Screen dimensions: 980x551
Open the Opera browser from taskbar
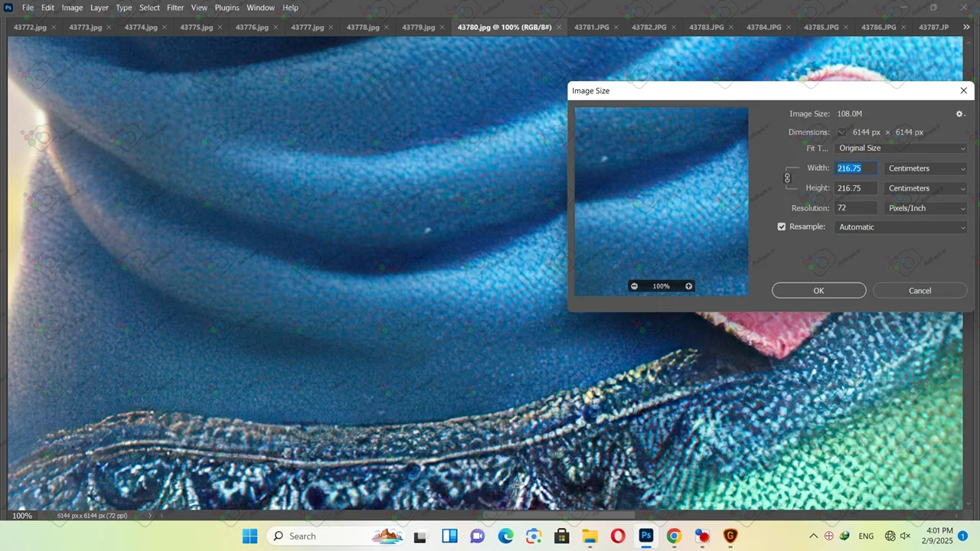[618, 536]
